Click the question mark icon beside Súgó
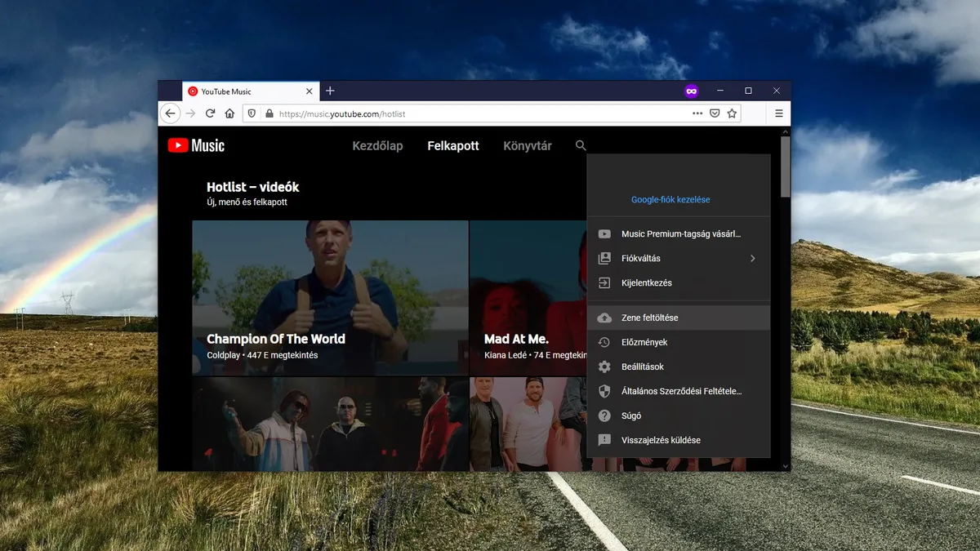Screen dimensions: 980x551 point(603,415)
